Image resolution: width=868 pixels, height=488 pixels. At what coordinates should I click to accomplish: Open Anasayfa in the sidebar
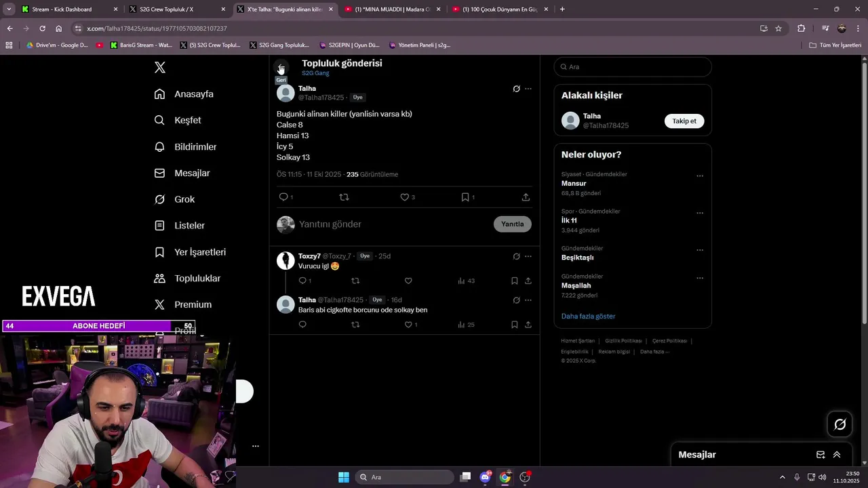(x=184, y=94)
